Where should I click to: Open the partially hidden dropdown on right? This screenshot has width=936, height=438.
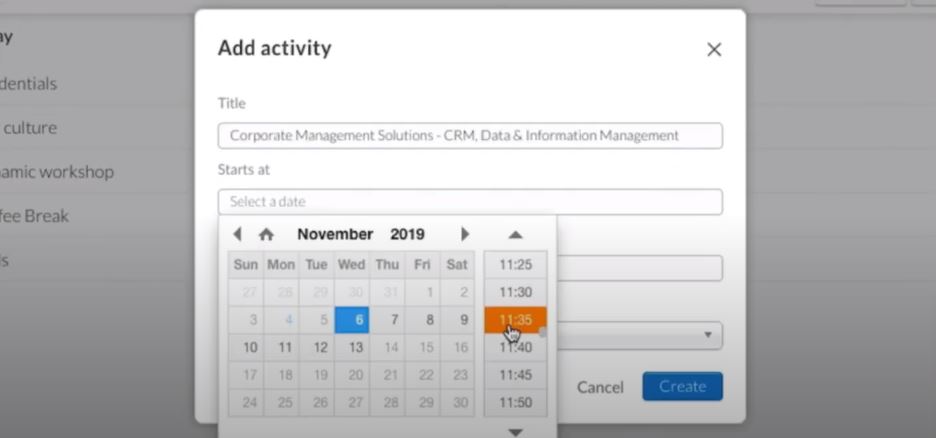(x=709, y=335)
